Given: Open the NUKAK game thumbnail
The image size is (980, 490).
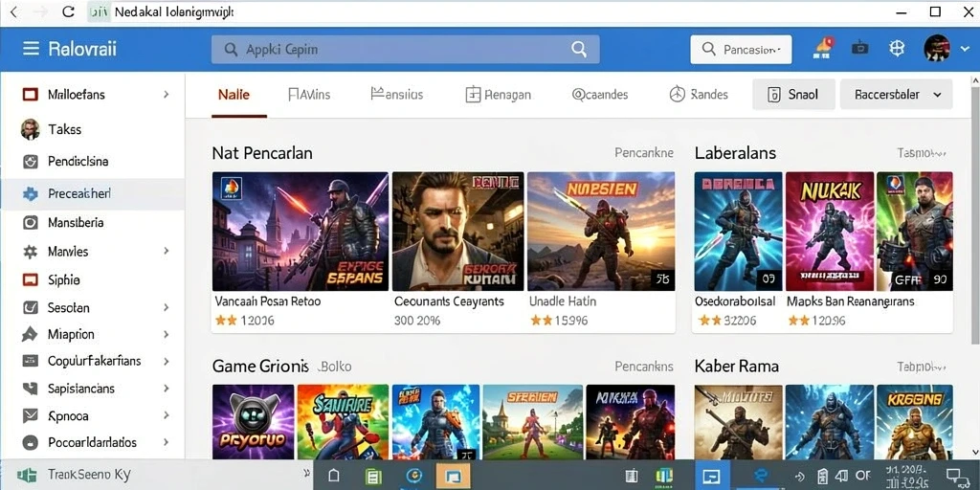Looking at the screenshot, I should 830,232.
